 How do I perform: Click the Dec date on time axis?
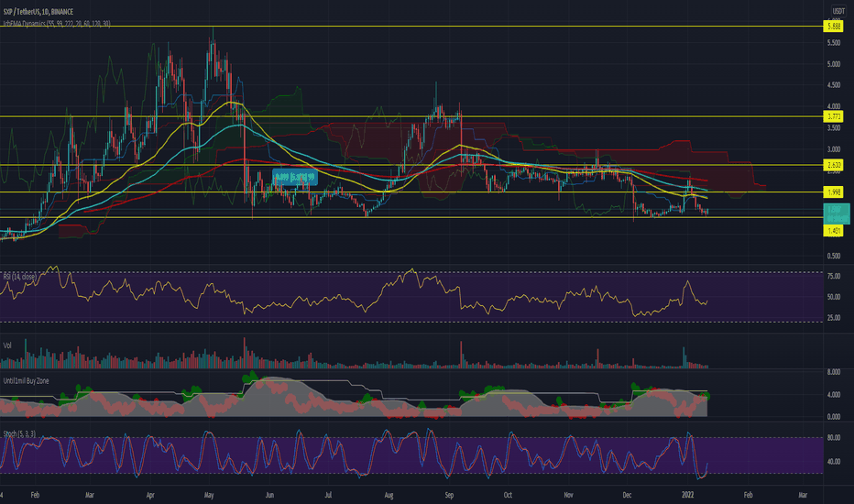tap(627, 495)
